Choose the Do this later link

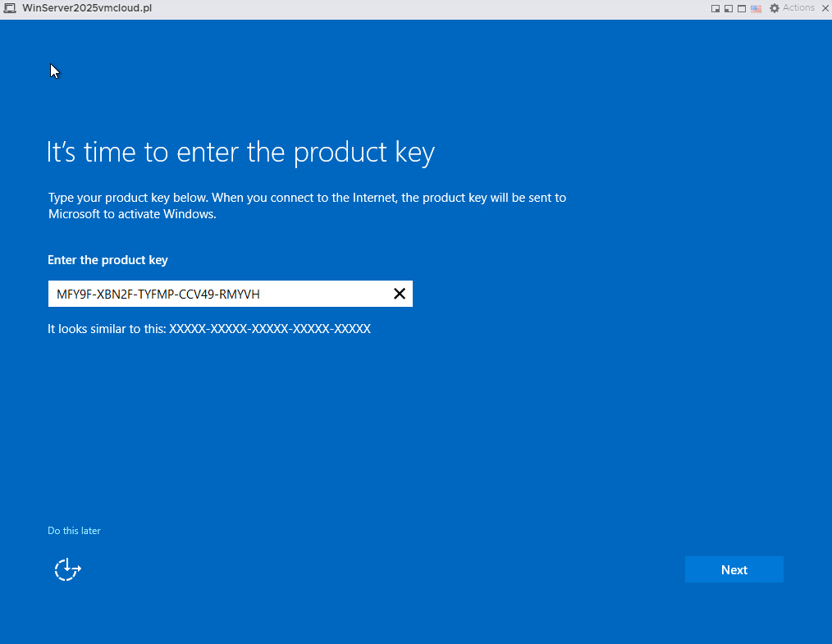click(x=74, y=531)
